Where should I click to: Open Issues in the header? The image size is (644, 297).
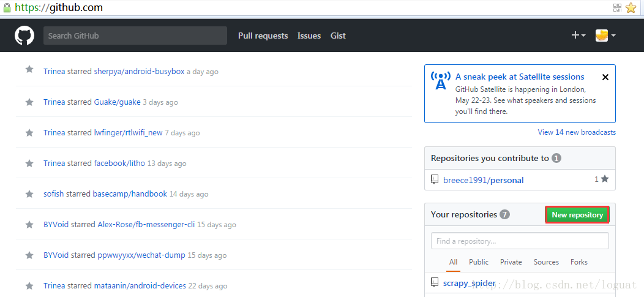309,36
